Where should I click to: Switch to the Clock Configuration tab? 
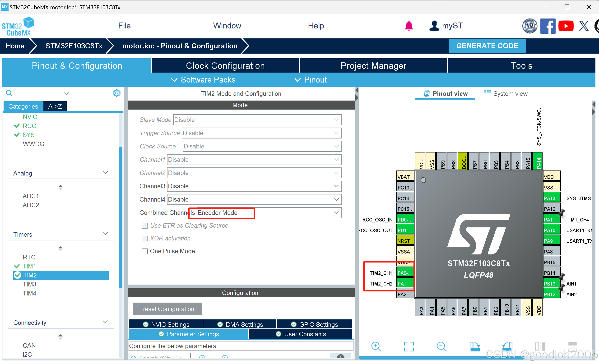225,66
